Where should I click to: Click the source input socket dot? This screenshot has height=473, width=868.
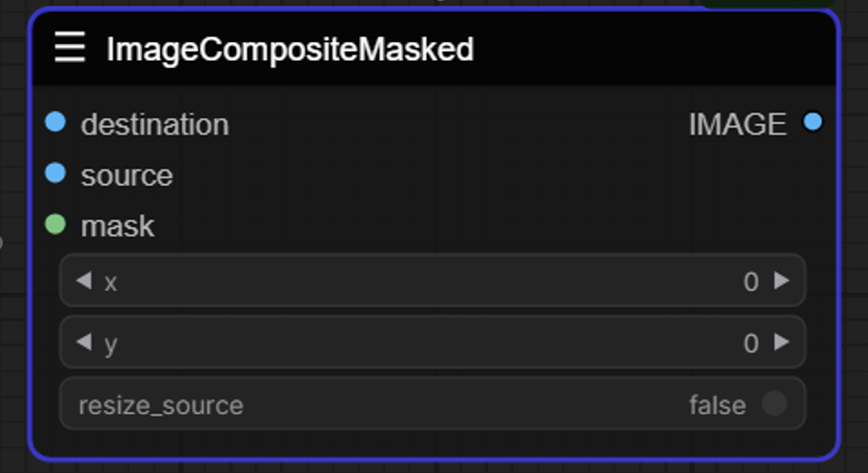point(55,173)
